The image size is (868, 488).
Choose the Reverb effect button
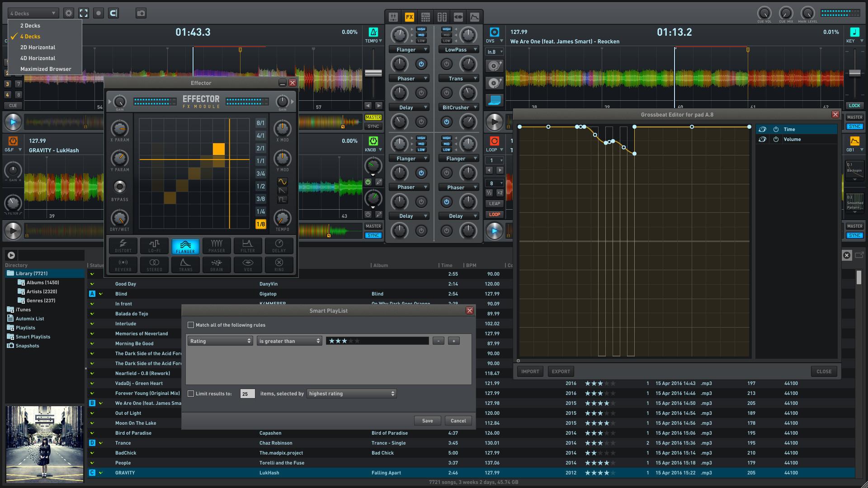[123, 265]
